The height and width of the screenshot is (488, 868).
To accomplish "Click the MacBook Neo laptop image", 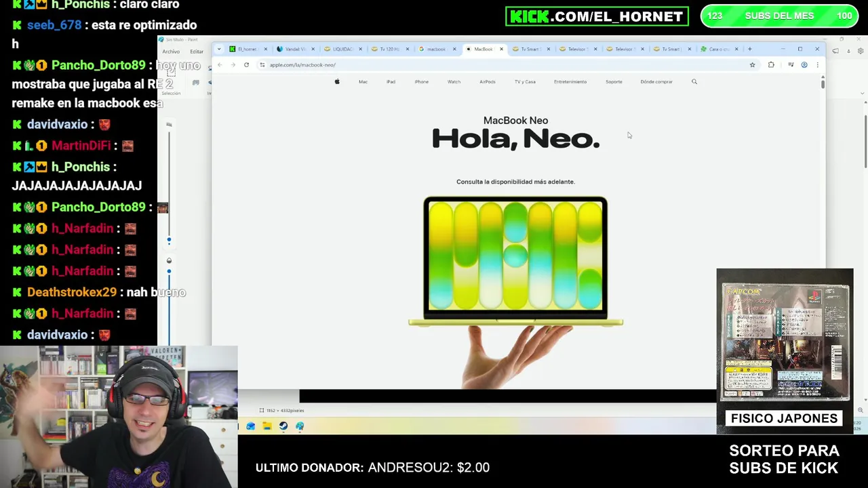I will pos(515,261).
